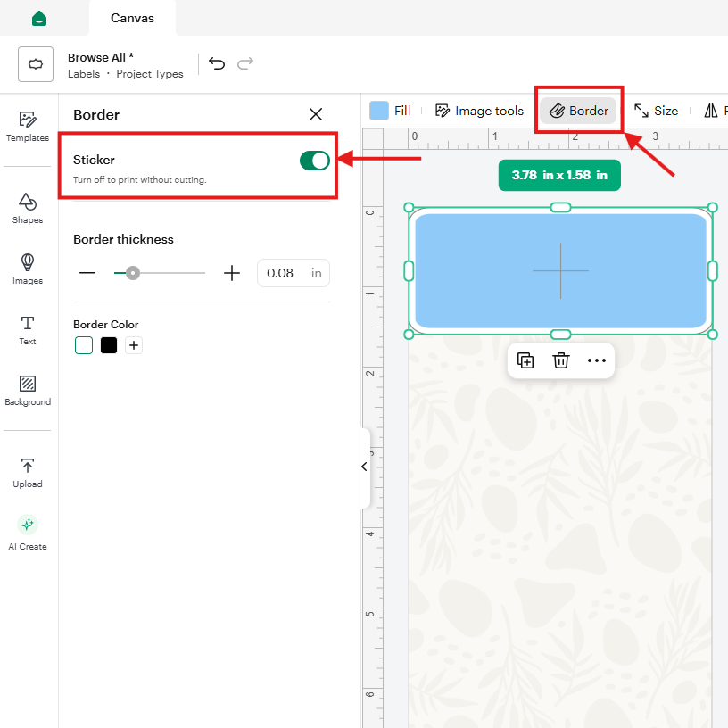Switch to the Canvas tab
The width and height of the screenshot is (728, 728).
[132, 18]
